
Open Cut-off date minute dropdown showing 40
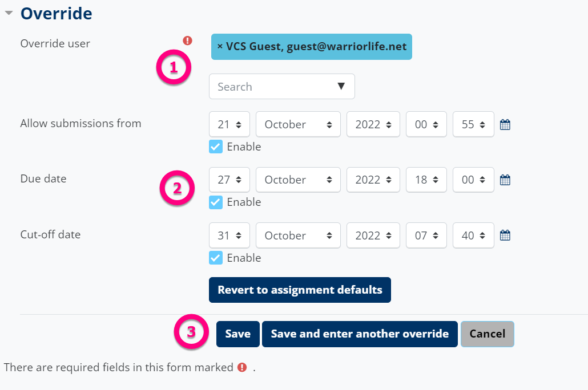(473, 235)
